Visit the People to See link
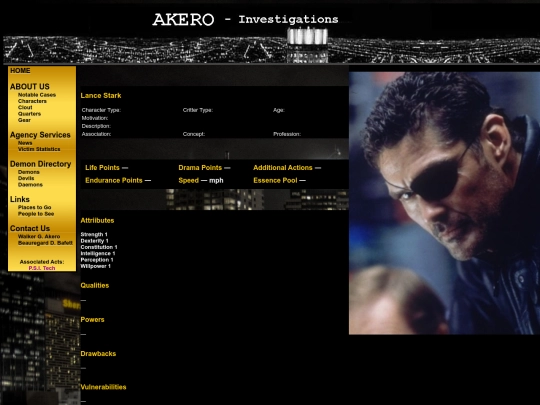The image size is (540, 405). point(36,214)
